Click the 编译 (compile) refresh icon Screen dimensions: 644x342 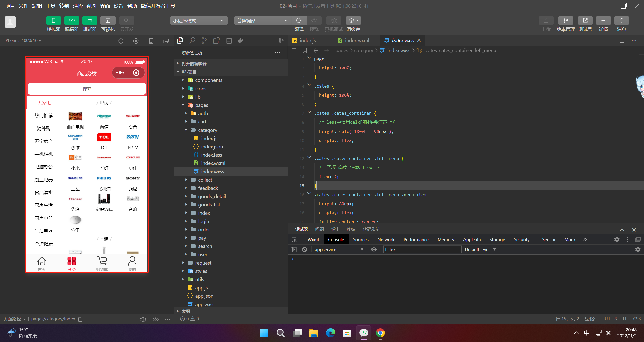click(299, 21)
